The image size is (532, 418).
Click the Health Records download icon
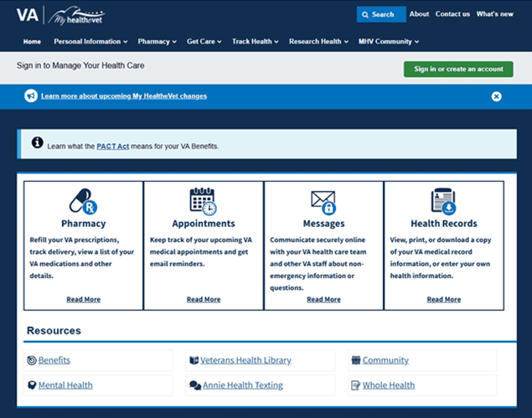pyautogui.click(x=444, y=202)
